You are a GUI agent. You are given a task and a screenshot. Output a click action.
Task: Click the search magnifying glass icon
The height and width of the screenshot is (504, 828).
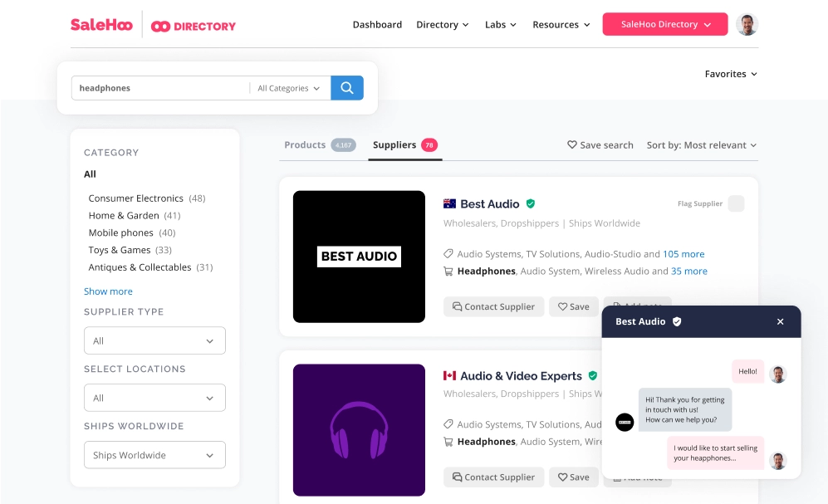click(x=346, y=87)
